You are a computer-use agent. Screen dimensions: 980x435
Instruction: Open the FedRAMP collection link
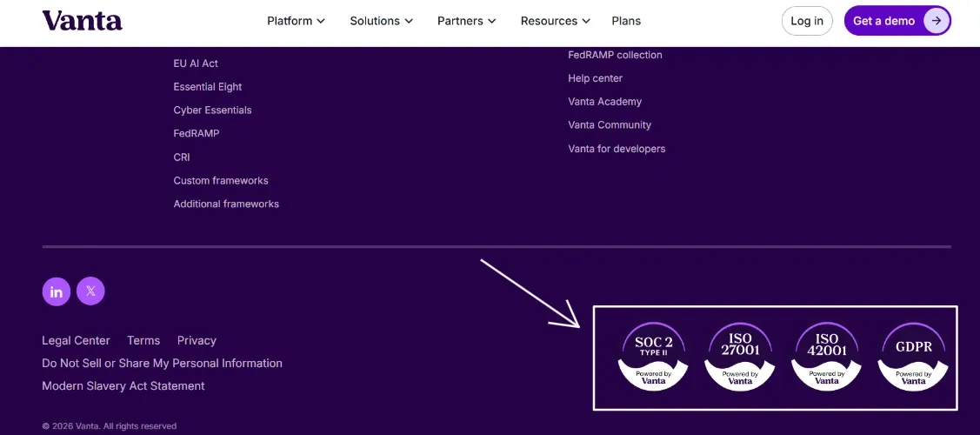tap(615, 55)
